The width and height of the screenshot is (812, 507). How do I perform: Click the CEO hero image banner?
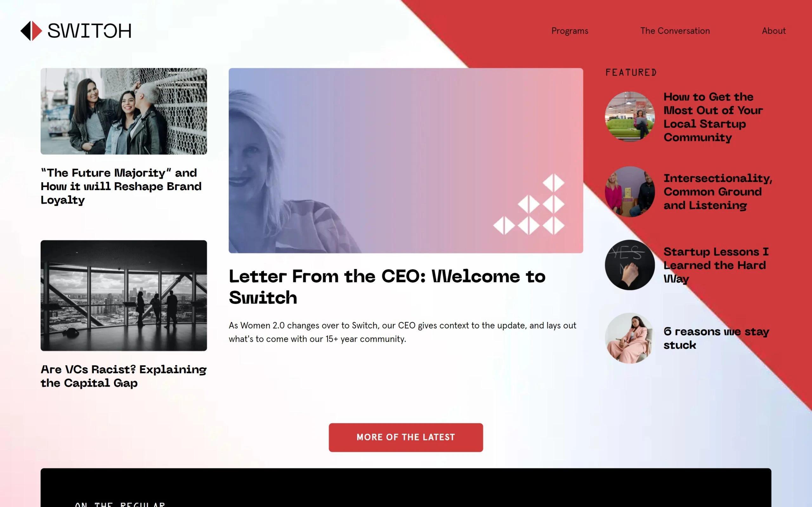[406, 161]
